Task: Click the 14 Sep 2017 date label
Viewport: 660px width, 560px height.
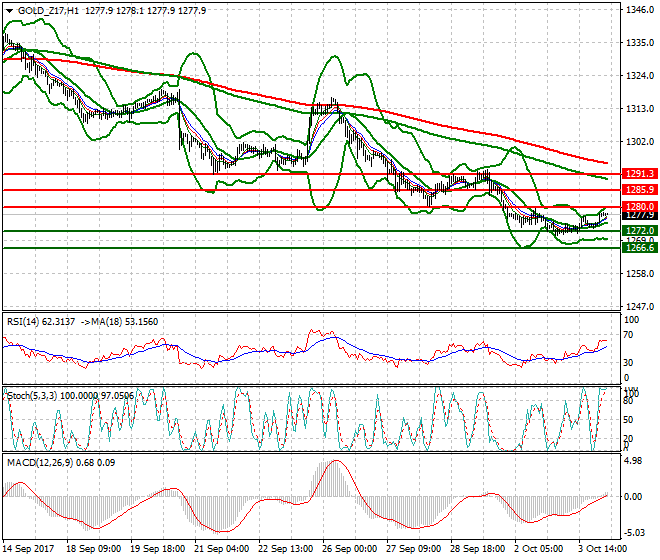Action: click(30, 551)
